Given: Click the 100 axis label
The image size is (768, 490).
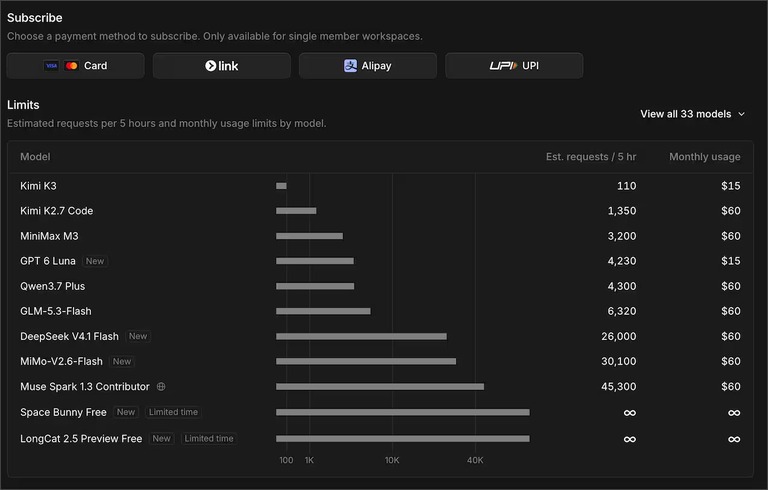Looking at the screenshot, I should coord(286,460).
